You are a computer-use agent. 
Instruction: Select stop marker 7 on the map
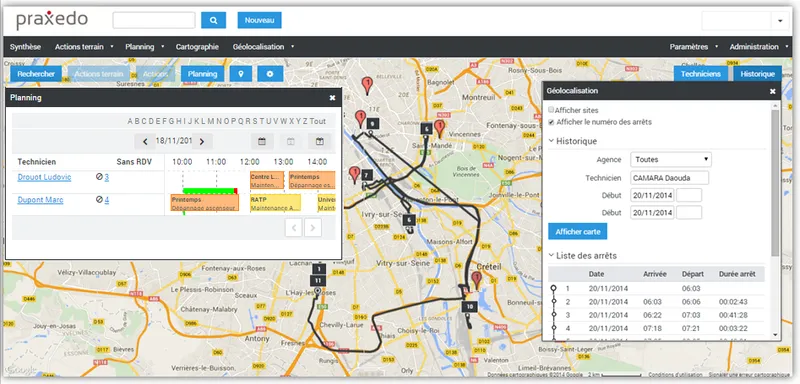[x=366, y=175]
